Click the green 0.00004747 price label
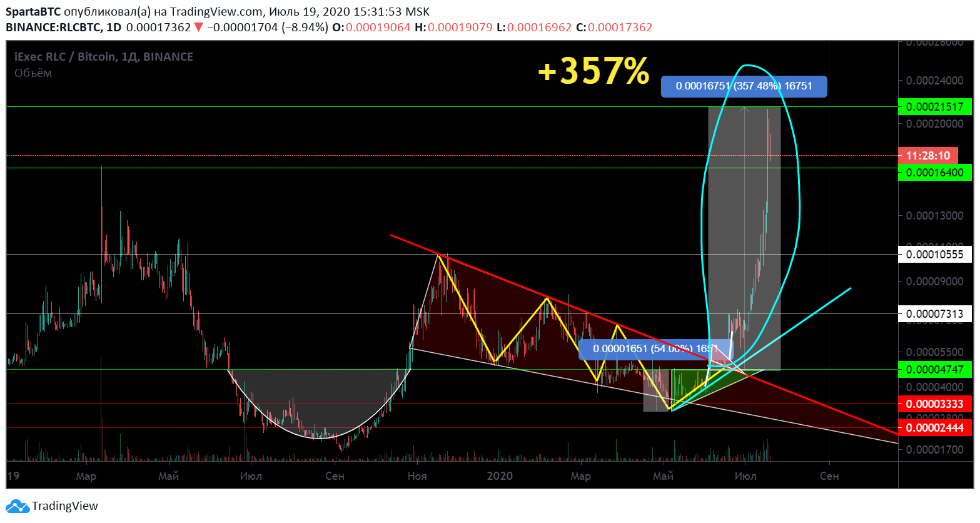Screen dimensions: 980x523 point(935,370)
